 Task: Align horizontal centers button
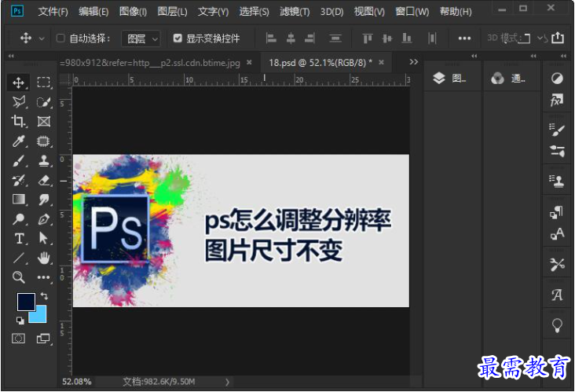pos(291,38)
